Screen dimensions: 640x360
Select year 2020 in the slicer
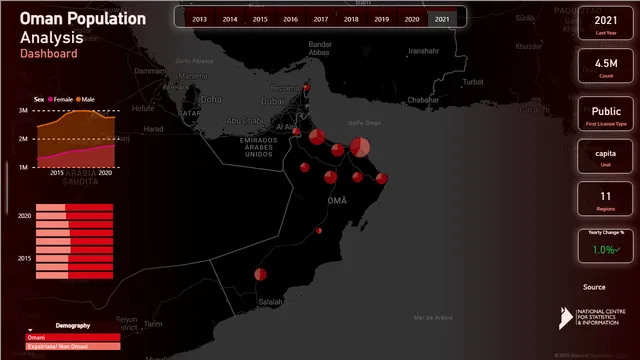click(412, 19)
